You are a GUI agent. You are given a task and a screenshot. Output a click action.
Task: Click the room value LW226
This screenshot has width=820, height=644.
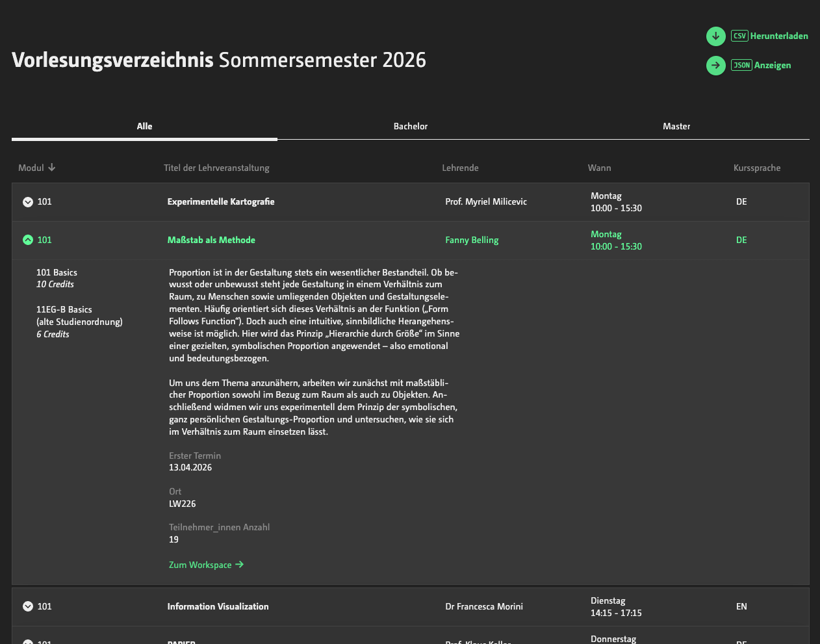183,504
